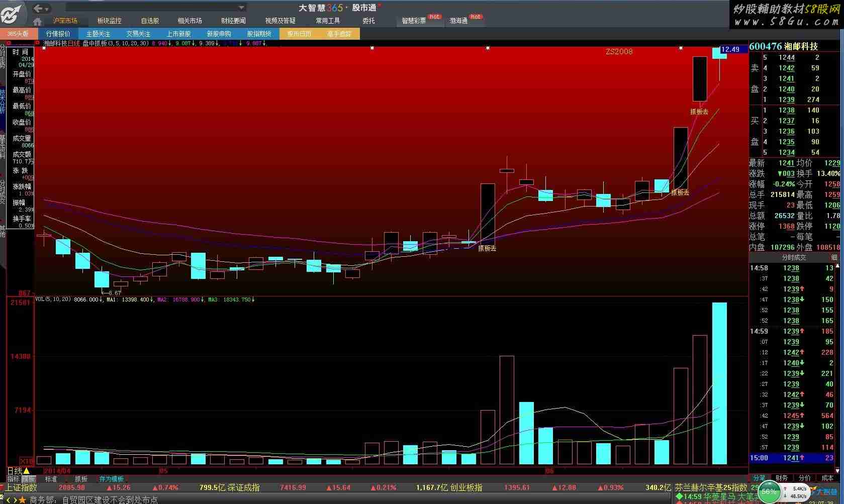Image resolution: width=844 pixels, height=504 pixels.
Task: Select the 新股申购 tab
Action: (x=219, y=34)
